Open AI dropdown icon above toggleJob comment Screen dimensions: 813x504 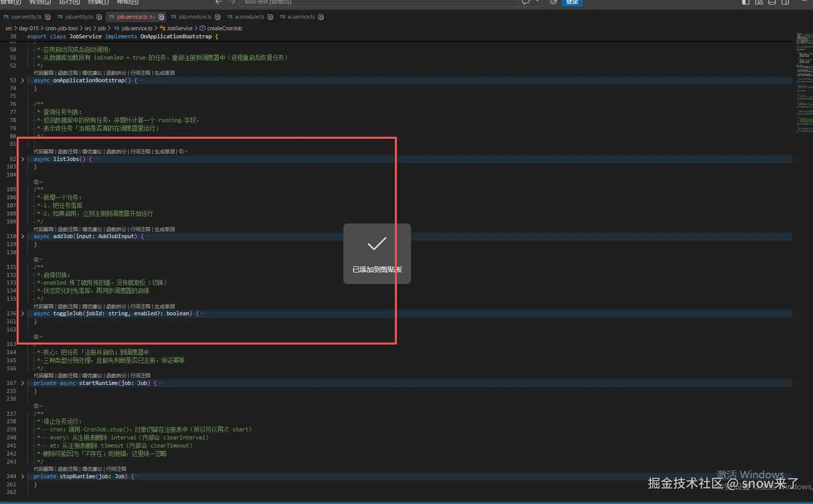click(x=38, y=259)
